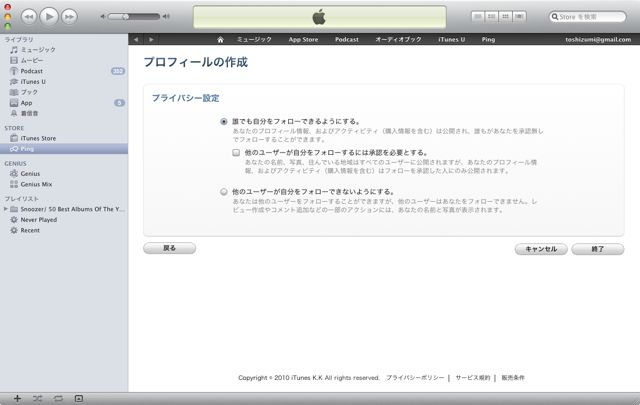
Task: Select iTunes U in the library sidebar
Action: 64,82
